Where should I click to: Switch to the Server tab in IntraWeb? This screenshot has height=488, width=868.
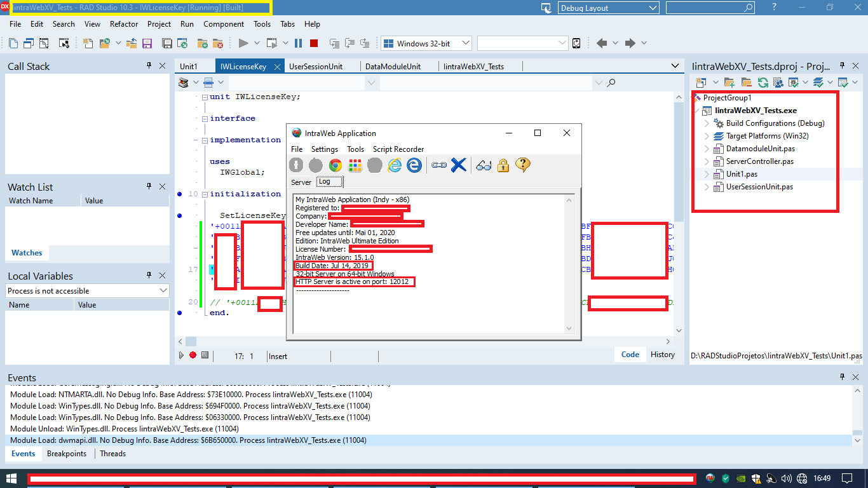click(x=301, y=182)
